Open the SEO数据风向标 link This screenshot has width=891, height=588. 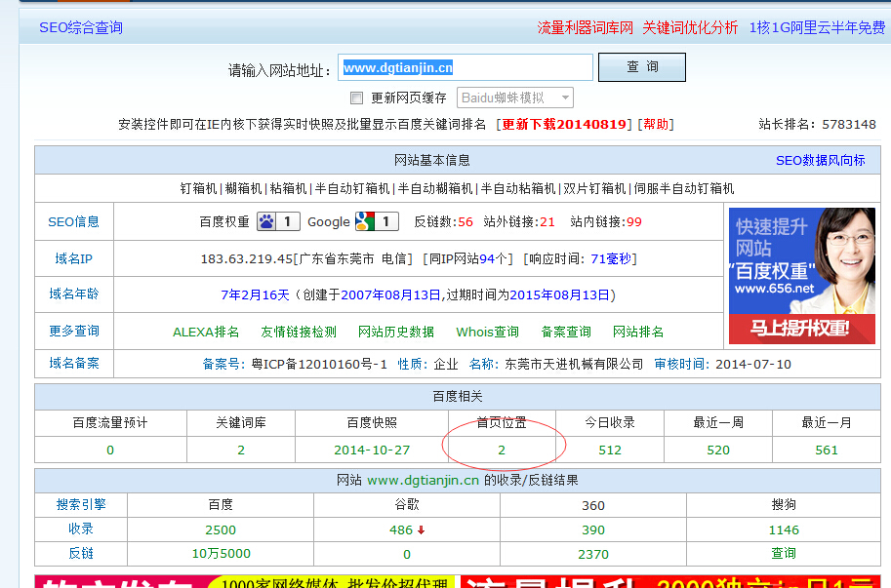[x=820, y=161]
